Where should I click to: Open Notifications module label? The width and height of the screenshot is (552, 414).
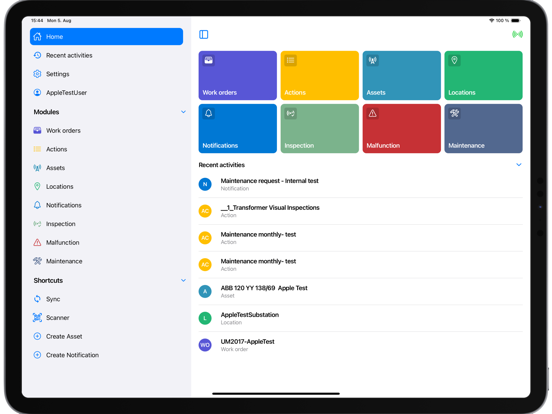(64, 205)
